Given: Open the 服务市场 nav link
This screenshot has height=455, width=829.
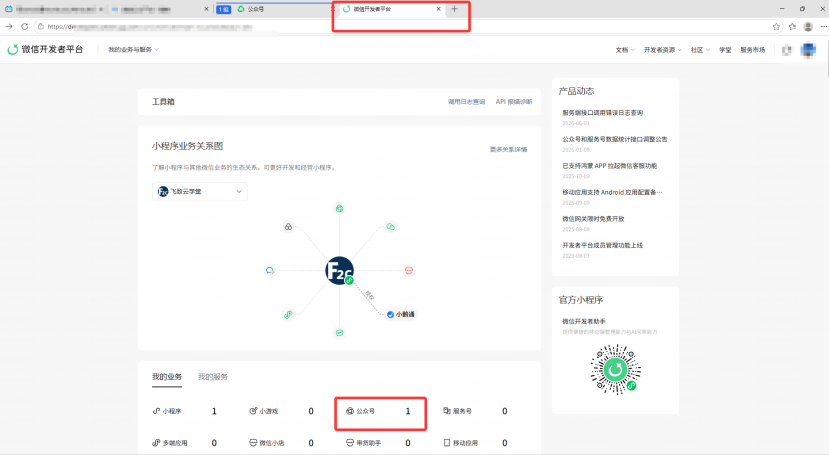Looking at the screenshot, I should 752,50.
